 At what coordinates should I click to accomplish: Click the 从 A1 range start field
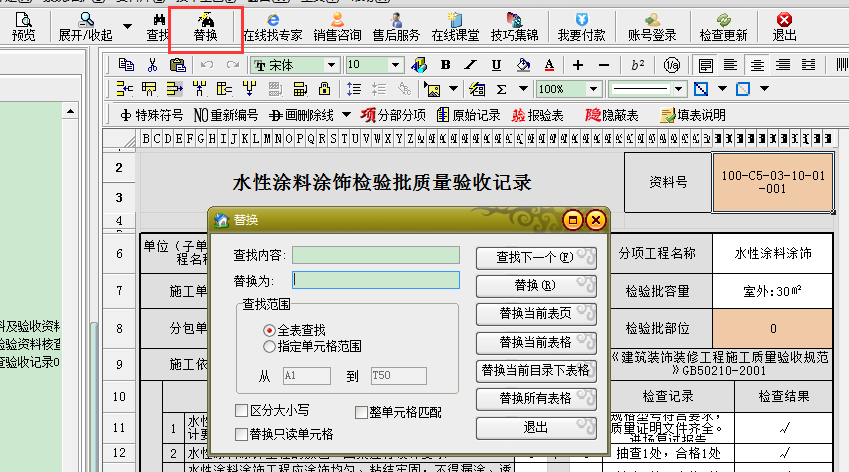(306, 376)
